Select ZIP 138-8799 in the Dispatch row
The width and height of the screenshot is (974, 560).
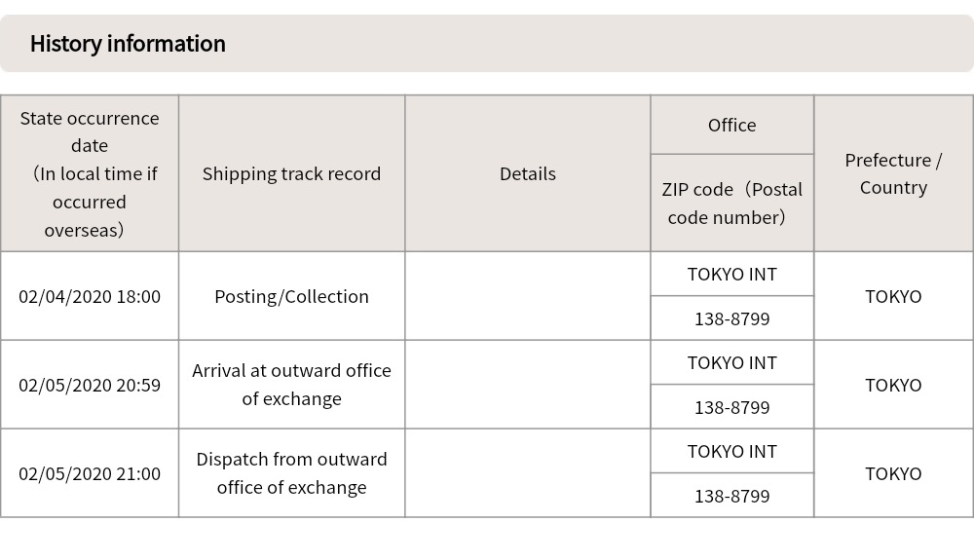731,496
